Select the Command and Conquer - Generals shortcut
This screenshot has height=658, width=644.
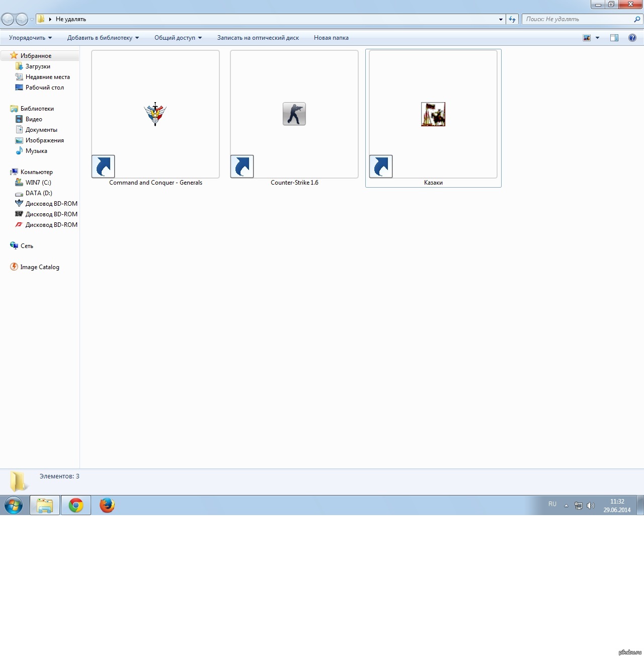pyautogui.click(x=155, y=115)
